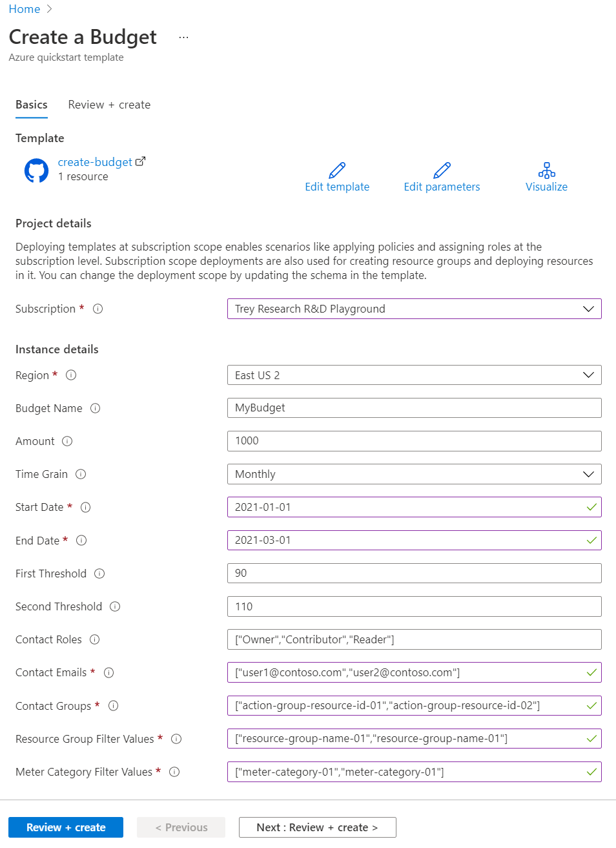The width and height of the screenshot is (616, 848).
Task: Click the Amount input field
Action: point(414,441)
